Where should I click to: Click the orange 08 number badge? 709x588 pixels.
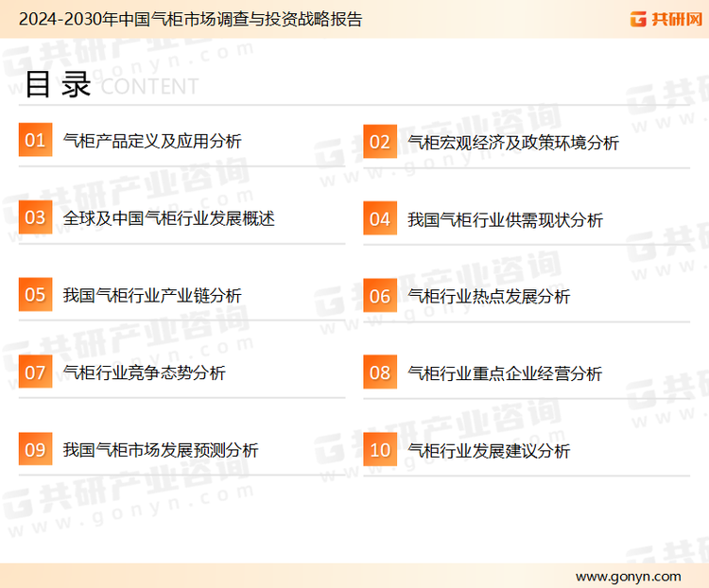click(379, 372)
